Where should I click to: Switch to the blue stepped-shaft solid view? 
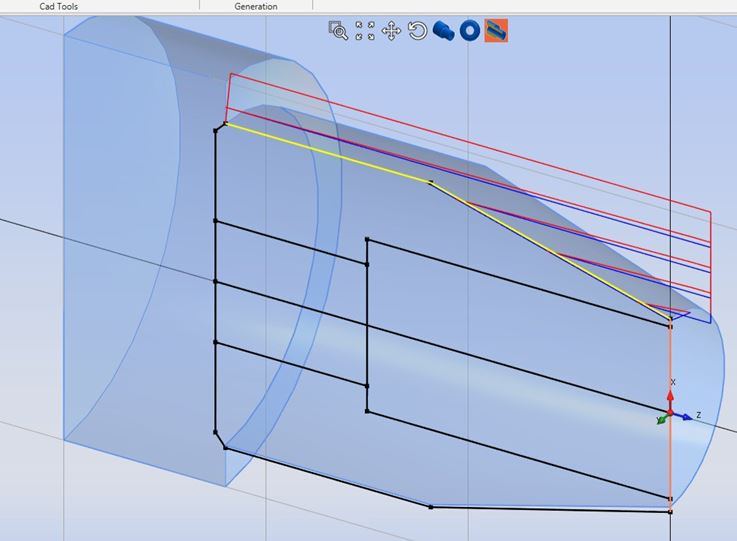click(444, 31)
